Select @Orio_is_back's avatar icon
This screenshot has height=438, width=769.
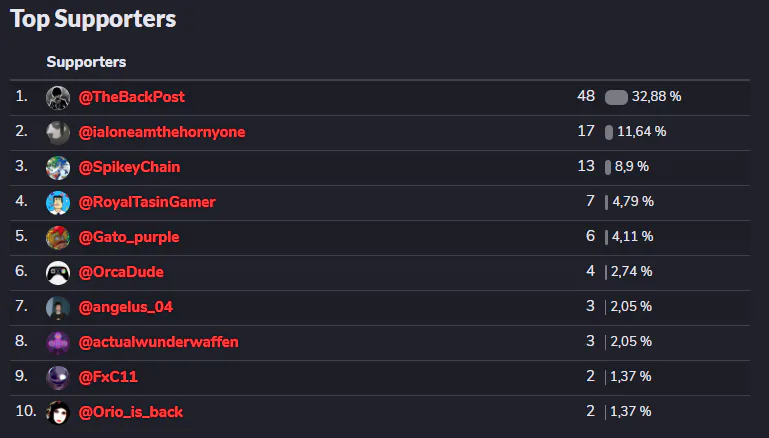57,412
